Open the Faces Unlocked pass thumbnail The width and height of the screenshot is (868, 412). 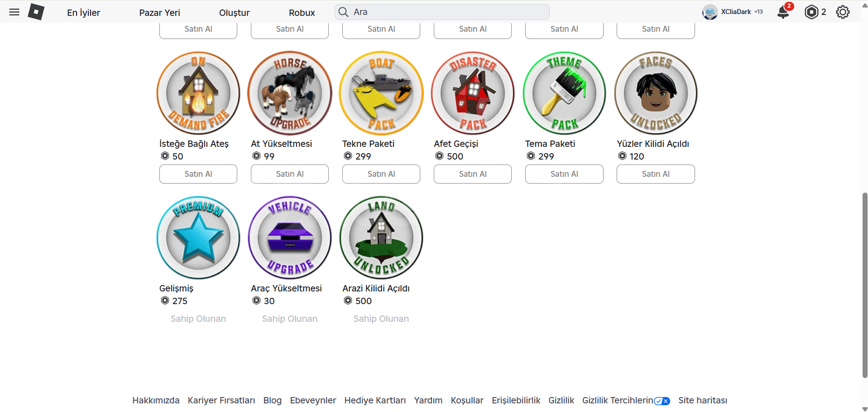[x=656, y=93]
